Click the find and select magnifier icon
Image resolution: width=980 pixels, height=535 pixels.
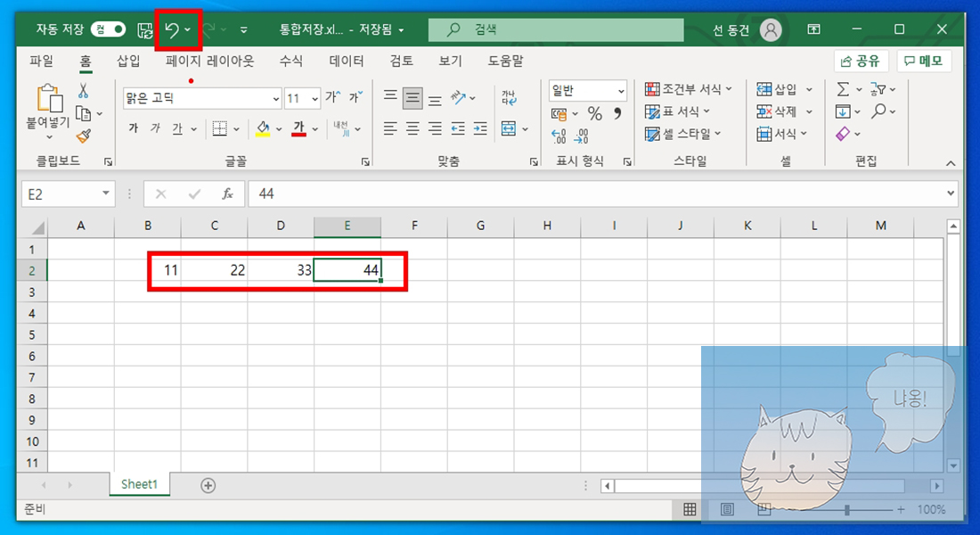click(878, 111)
